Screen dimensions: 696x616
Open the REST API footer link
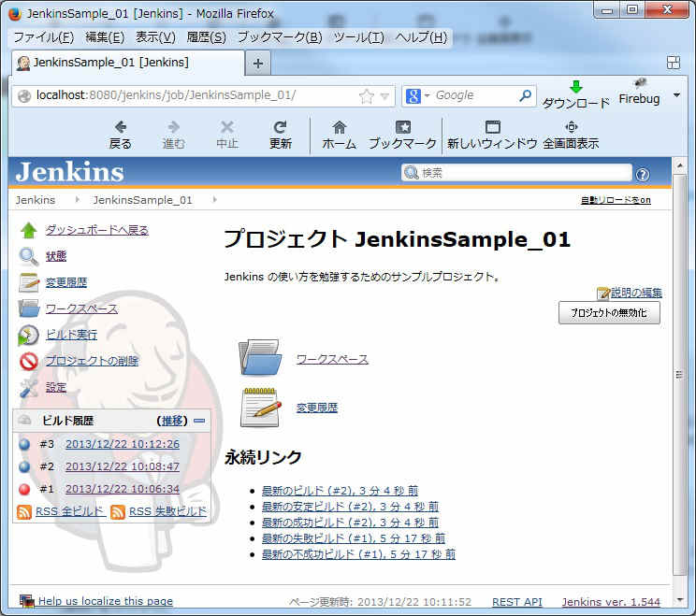pyautogui.click(x=517, y=602)
